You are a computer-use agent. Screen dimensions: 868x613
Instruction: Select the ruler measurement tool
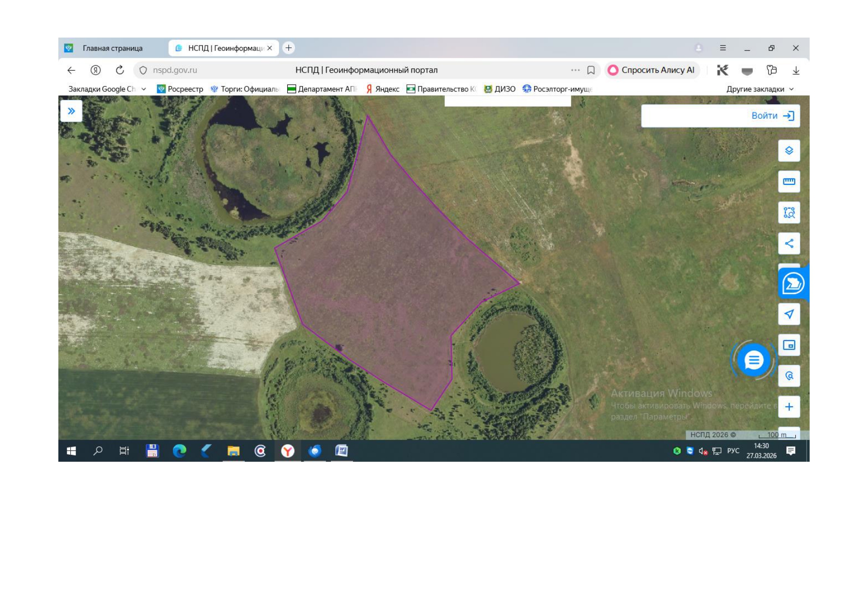click(789, 181)
